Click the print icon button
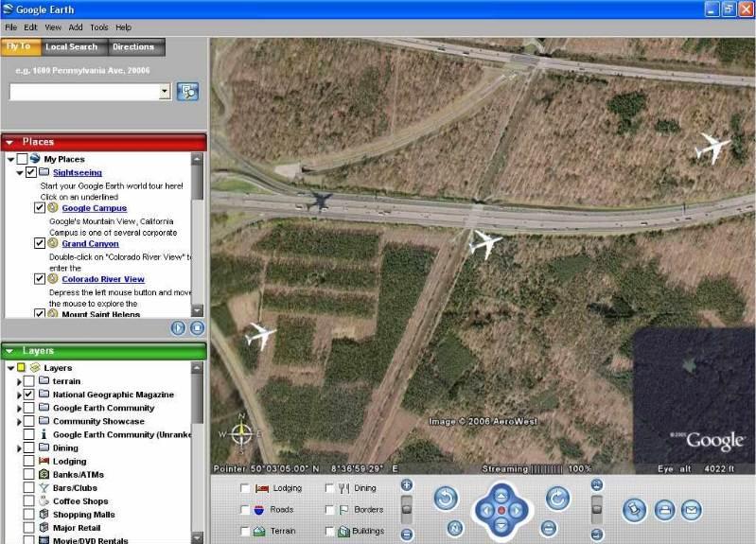 [664, 510]
